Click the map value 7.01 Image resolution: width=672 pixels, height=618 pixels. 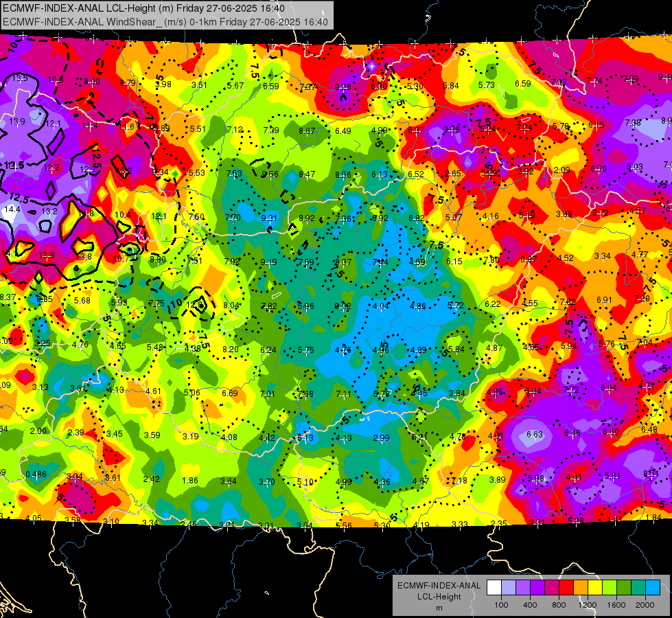[268, 393]
